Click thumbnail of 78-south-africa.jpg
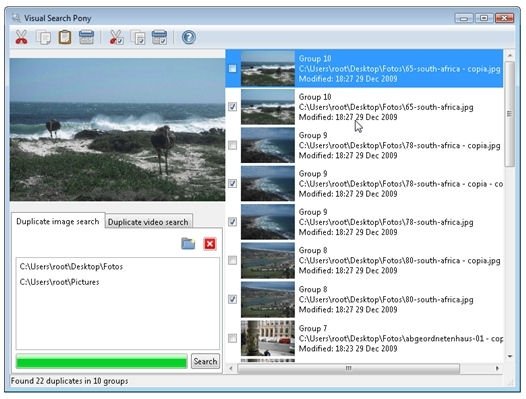The width and height of the screenshot is (526, 399). [268, 222]
